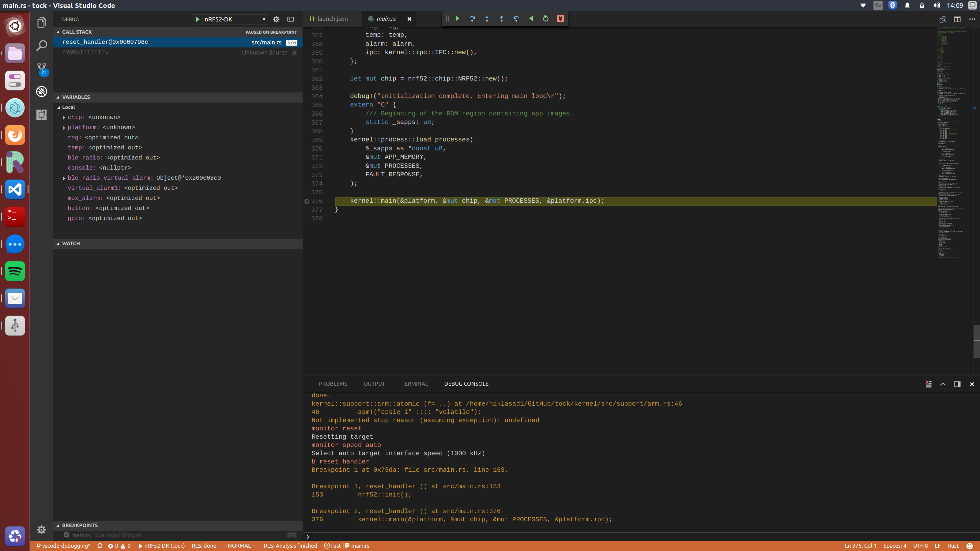Toggle the breakpoint on line 376
The height and width of the screenshot is (551, 980).
click(x=307, y=201)
